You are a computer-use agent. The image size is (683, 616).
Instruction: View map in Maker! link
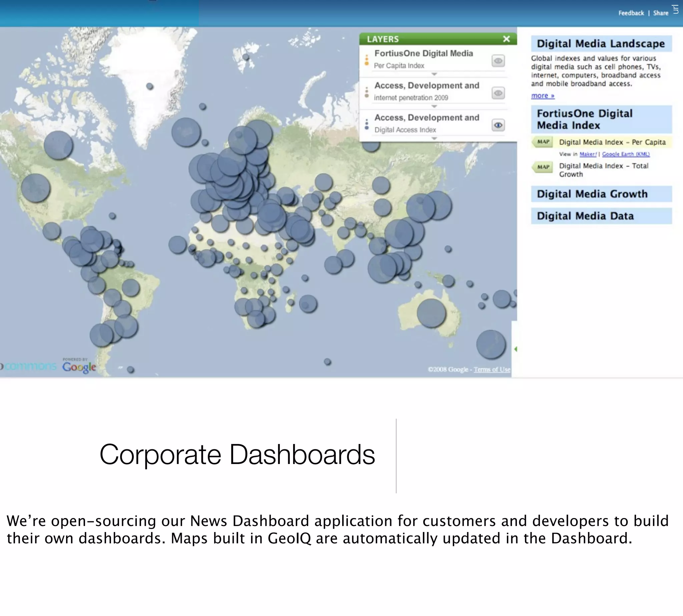coord(588,154)
